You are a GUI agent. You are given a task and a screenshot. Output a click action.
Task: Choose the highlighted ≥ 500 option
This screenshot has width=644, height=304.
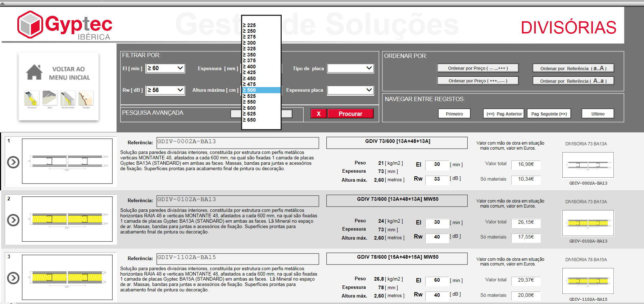click(x=261, y=90)
